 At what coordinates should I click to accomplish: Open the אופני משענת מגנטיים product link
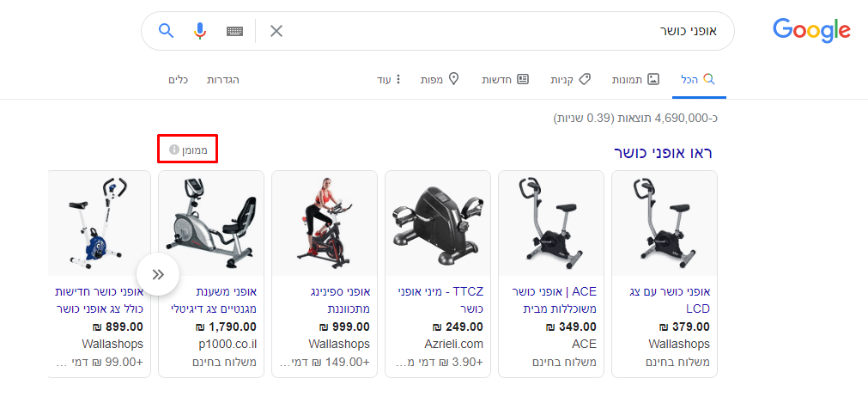(215, 300)
